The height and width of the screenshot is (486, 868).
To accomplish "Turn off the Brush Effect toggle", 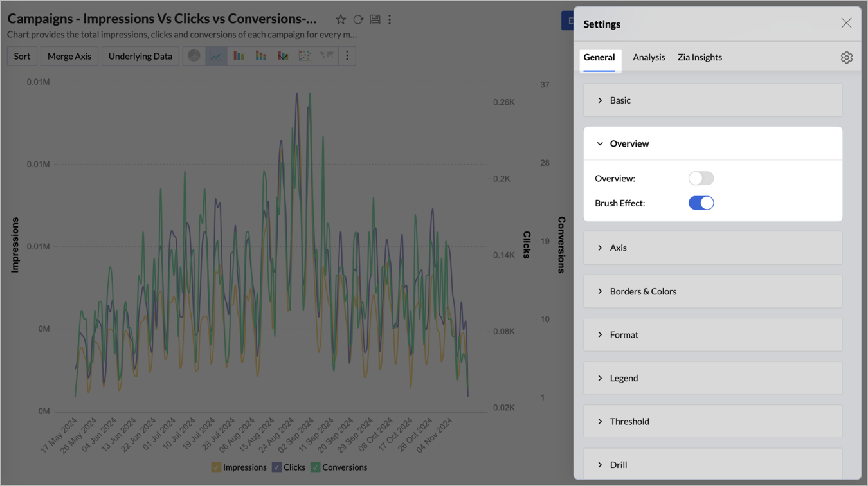I will 701,203.
